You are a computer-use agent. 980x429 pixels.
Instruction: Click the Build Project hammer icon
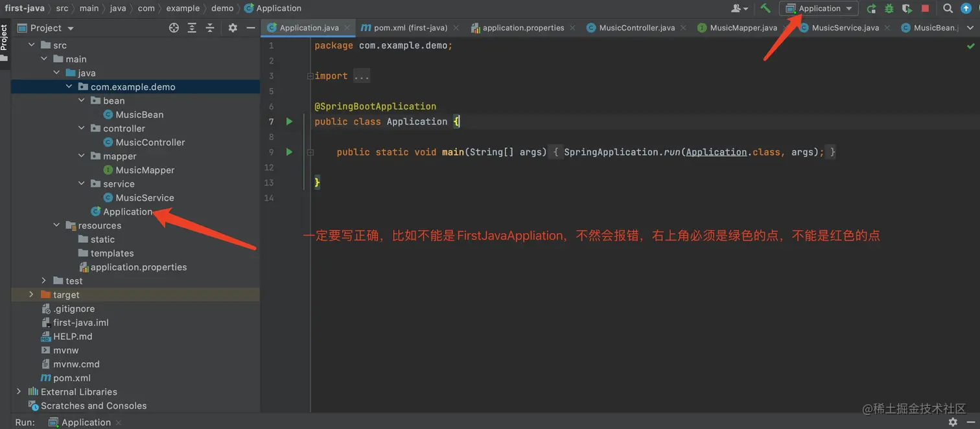click(765, 8)
